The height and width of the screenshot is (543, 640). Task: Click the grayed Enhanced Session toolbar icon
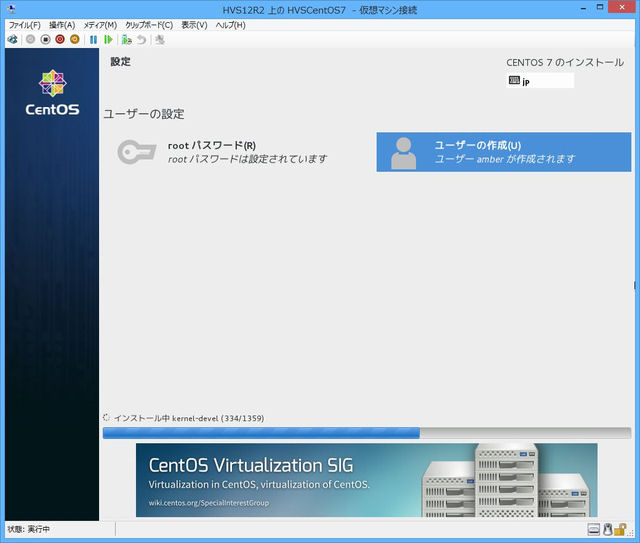pos(160,40)
